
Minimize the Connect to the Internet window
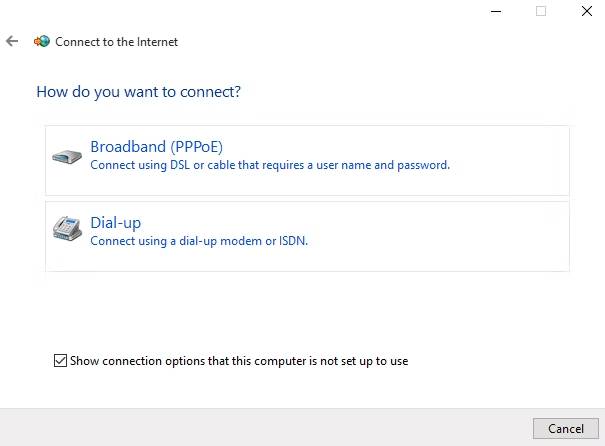click(x=496, y=11)
